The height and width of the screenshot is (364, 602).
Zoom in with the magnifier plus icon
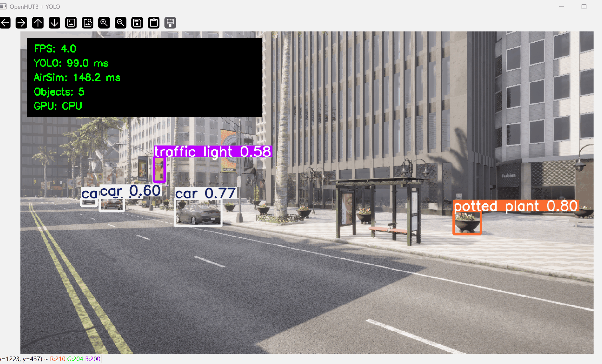point(104,23)
